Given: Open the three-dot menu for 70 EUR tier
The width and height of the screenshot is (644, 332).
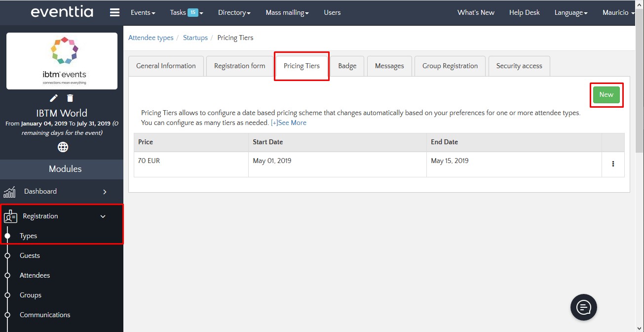Looking at the screenshot, I should coord(613,164).
